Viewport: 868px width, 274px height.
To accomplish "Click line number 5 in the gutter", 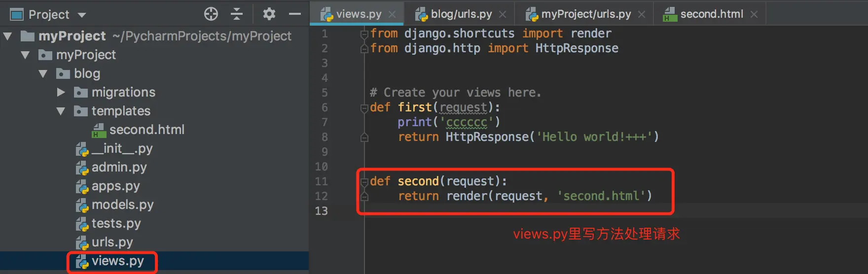I will 325,93.
